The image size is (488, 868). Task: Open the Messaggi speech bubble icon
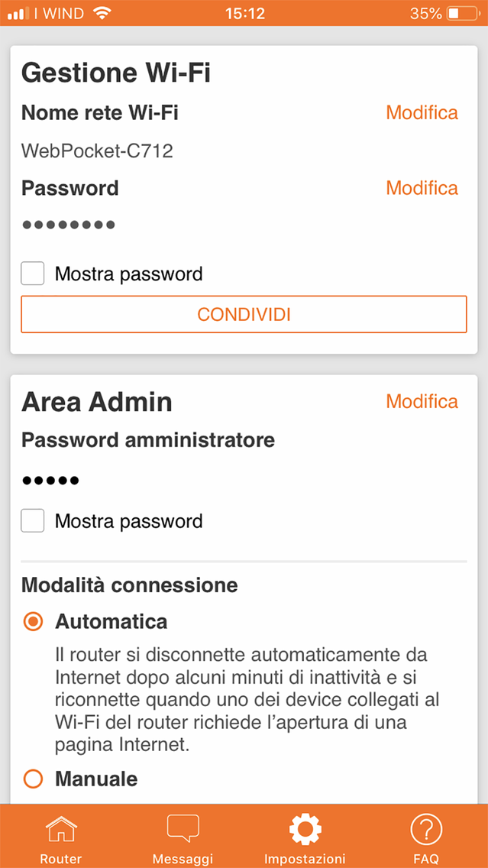pyautogui.click(x=183, y=829)
